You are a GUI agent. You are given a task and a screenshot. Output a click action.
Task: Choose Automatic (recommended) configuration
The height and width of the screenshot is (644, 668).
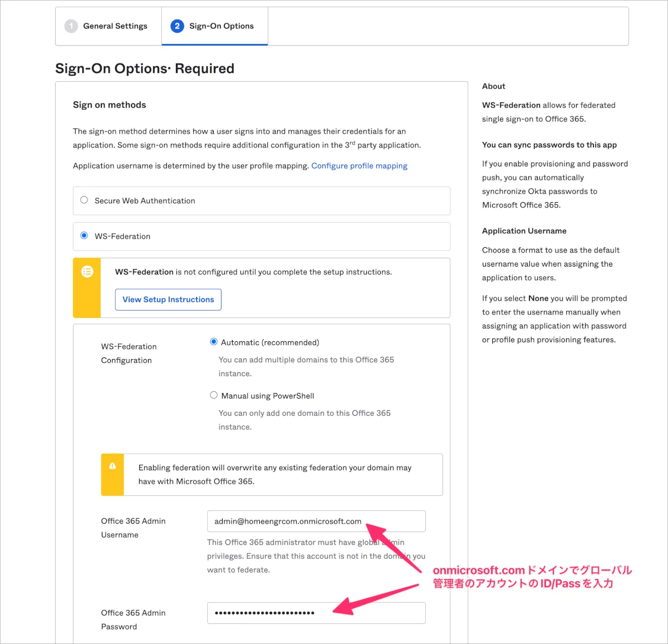pyautogui.click(x=214, y=342)
